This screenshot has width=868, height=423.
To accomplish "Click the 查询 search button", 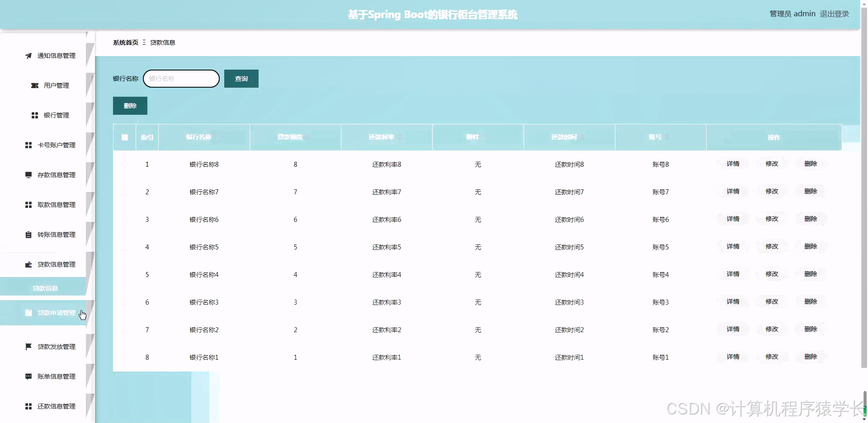I will tap(241, 79).
